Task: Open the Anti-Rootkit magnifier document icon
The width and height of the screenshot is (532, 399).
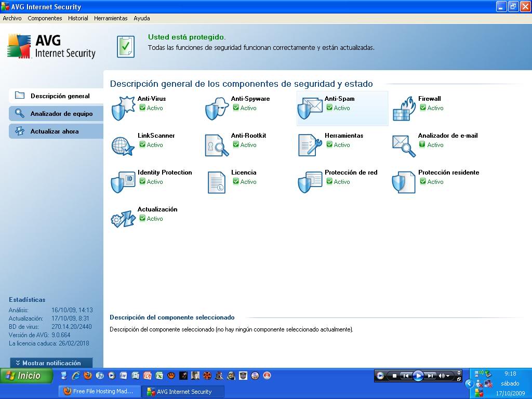Action: pyautogui.click(x=217, y=145)
